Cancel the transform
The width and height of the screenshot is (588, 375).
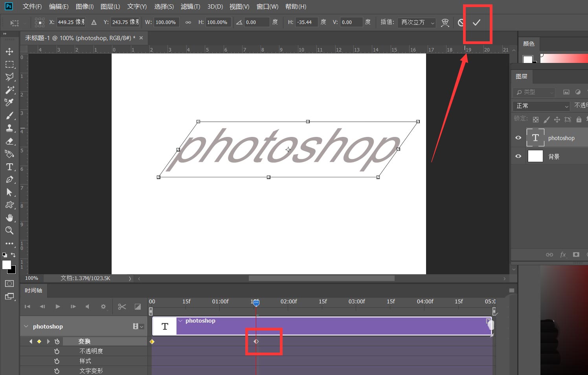[461, 22]
